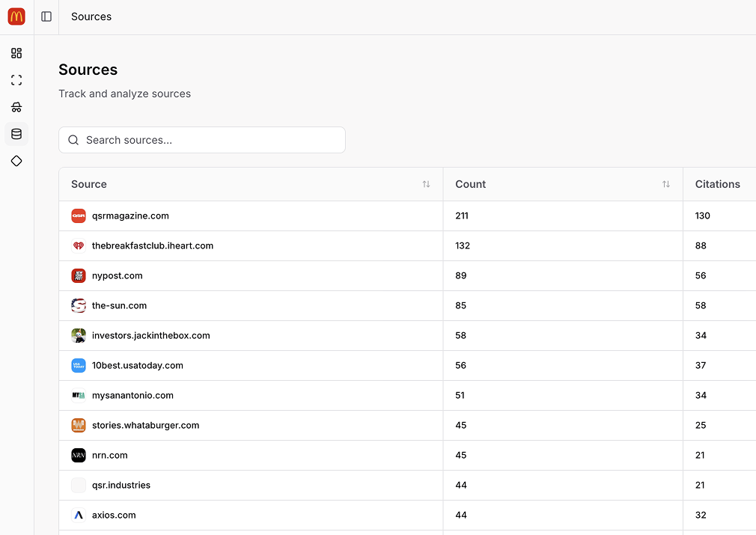
Task: Toggle sorting on the Source column
Action: (426, 184)
